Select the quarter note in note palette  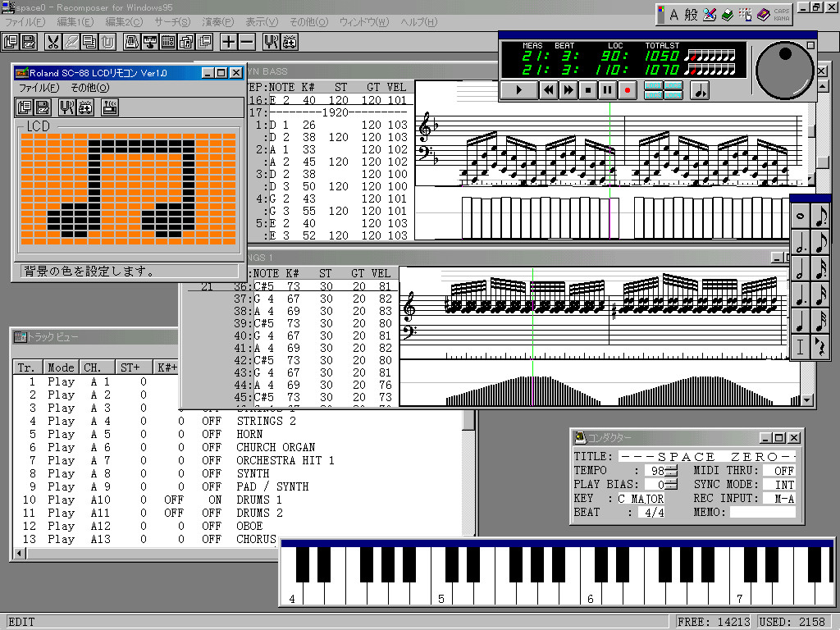point(801,321)
